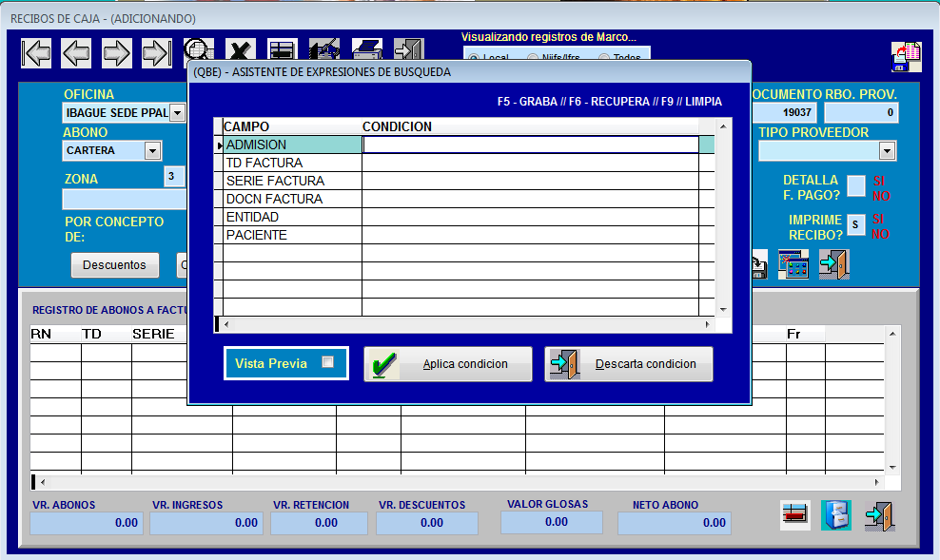Click the NETO ABONO value field
Viewport: 940px width, 560px height.
tap(675, 523)
